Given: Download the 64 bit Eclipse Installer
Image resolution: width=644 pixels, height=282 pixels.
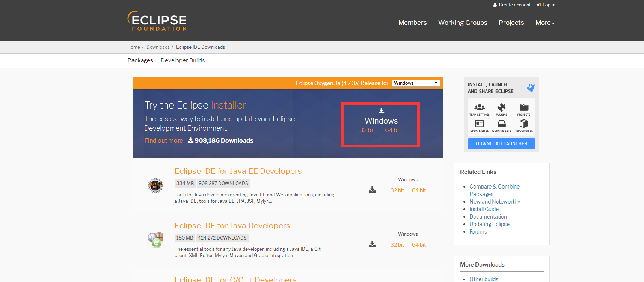Looking at the screenshot, I should click(393, 130).
